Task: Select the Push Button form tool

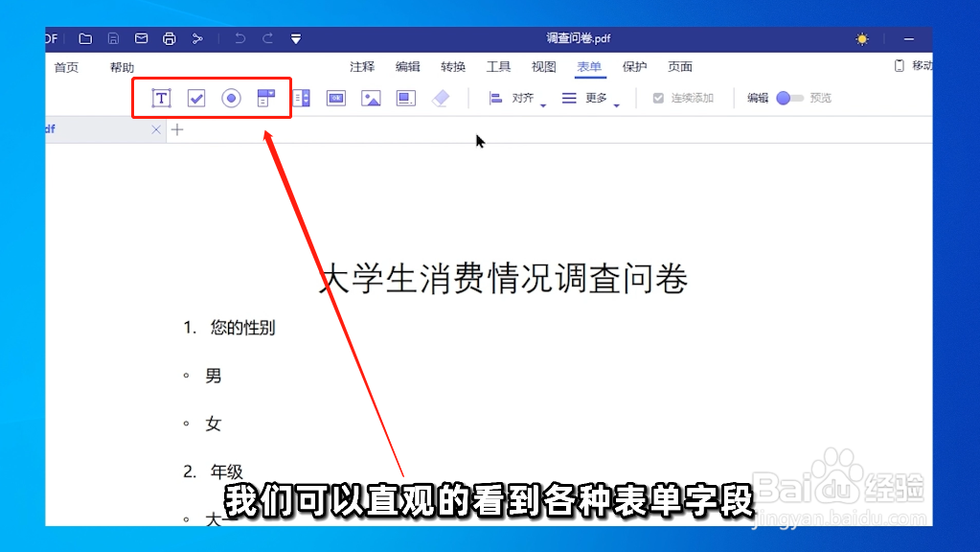Action: pos(335,98)
